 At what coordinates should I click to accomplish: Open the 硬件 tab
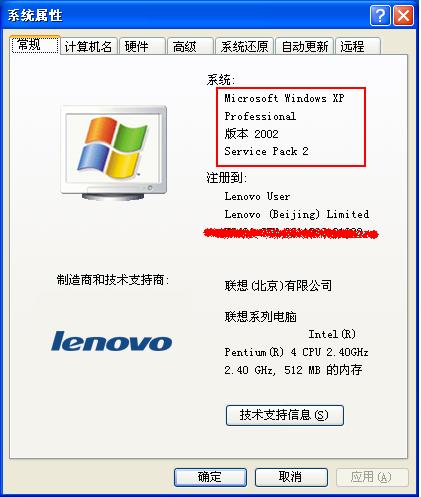[x=142, y=46]
